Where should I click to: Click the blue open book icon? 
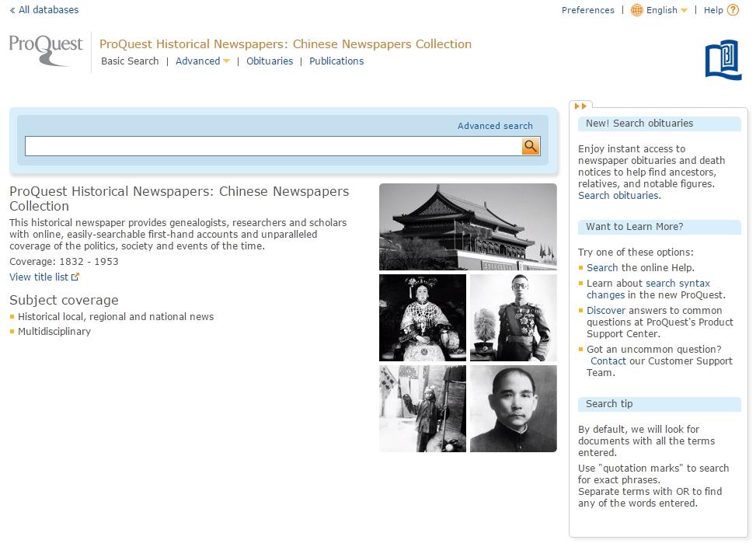[723, 60]
